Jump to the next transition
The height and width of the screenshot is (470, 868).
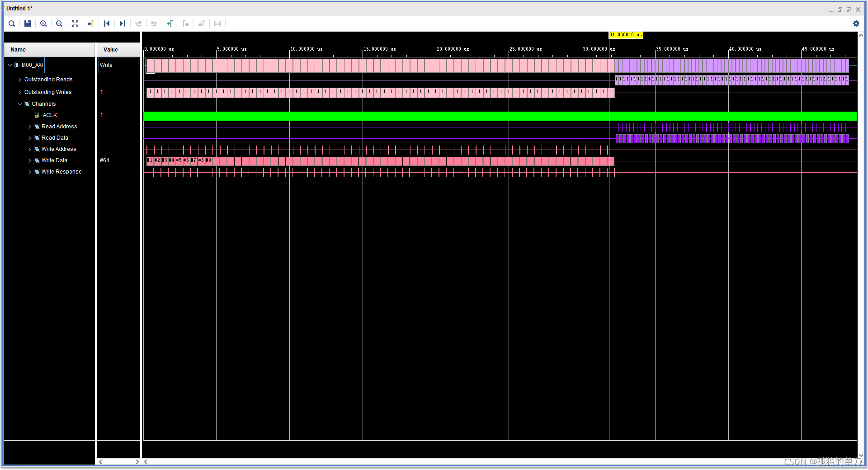point(123,23)
